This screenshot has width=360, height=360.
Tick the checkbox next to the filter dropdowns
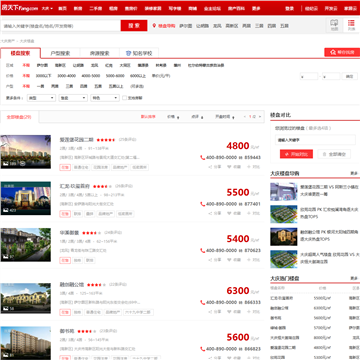124,98
